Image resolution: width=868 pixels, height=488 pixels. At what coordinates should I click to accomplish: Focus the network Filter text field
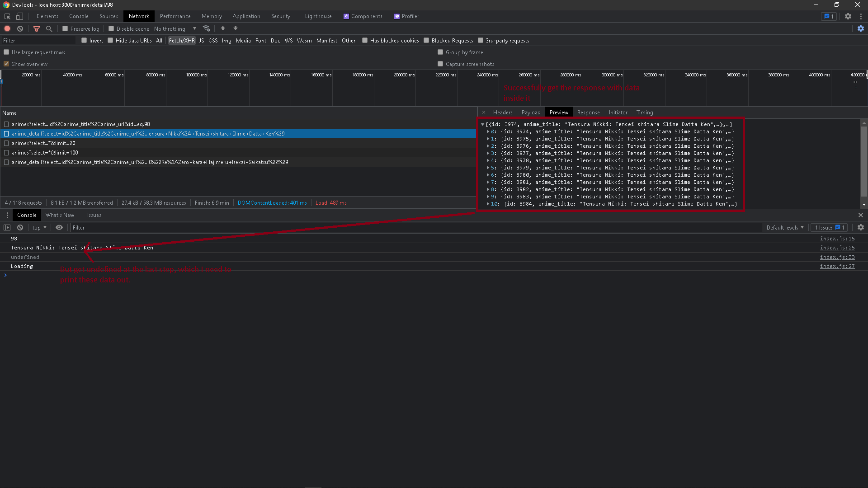pyautogui.click(x=39, y=41)
